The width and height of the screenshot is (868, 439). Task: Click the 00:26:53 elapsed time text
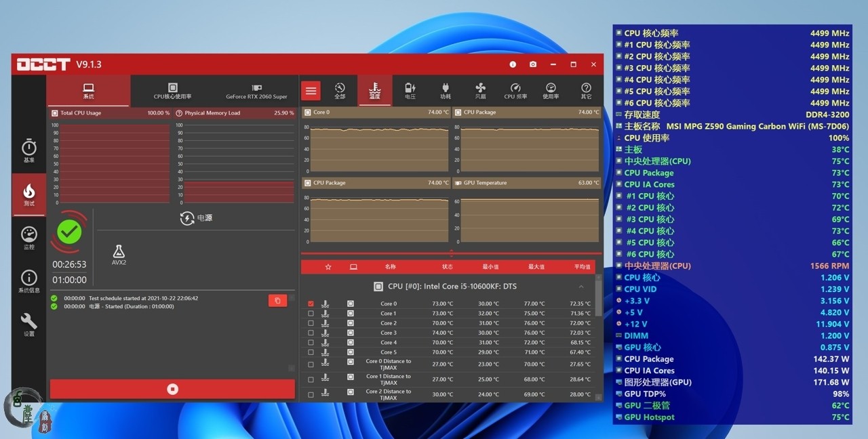point(69,264)
